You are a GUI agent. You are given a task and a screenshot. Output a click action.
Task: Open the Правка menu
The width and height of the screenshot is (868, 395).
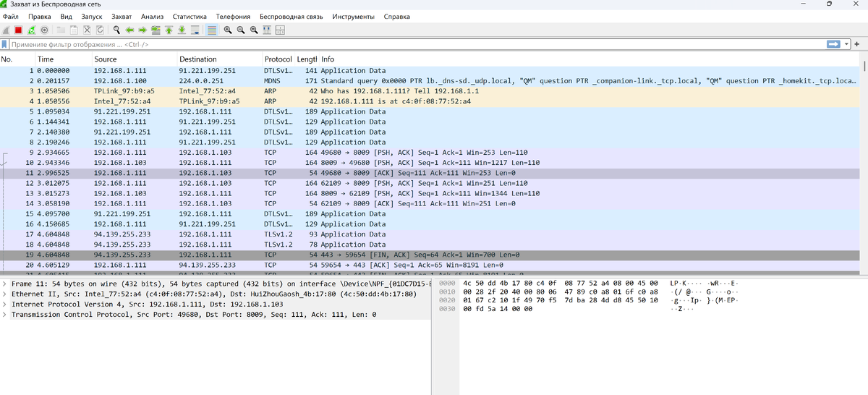point(40,16)
